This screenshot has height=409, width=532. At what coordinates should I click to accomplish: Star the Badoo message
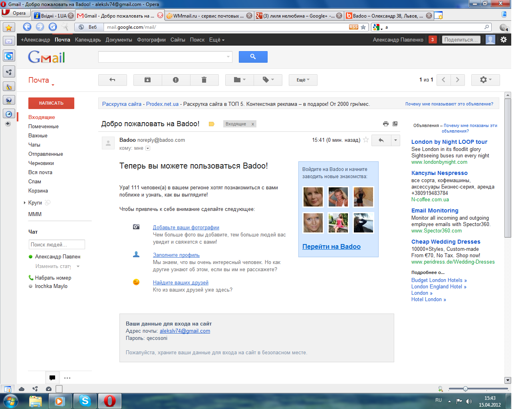[365, 140]
